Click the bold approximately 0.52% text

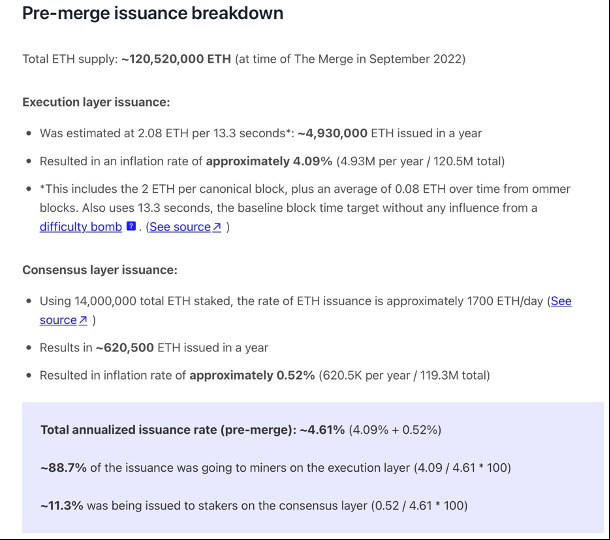(252, 375)
